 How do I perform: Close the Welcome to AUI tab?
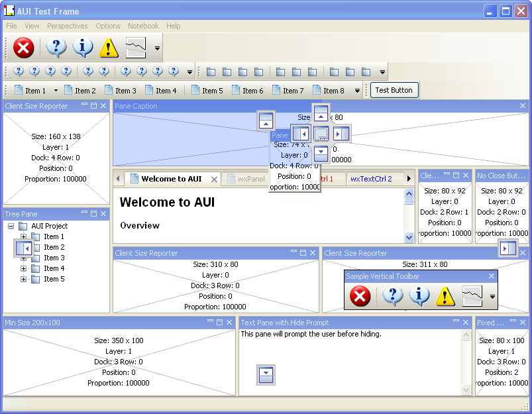coord(214,179)
